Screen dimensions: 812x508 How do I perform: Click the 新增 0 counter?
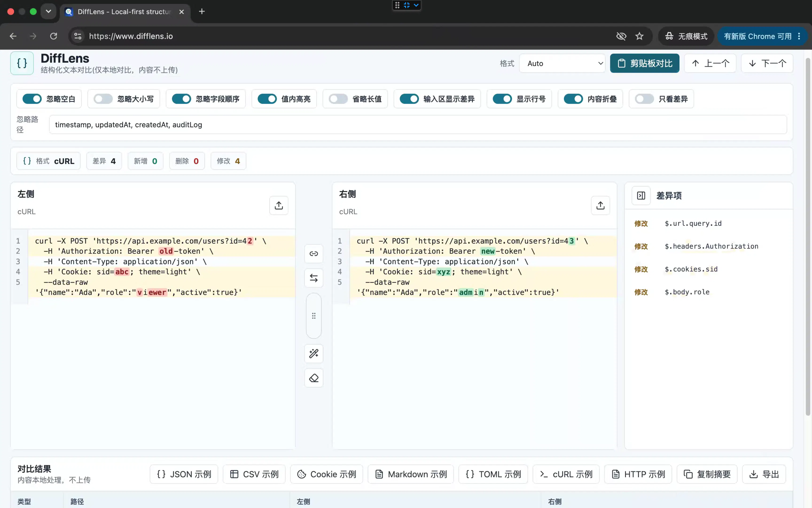coord(145,161)
